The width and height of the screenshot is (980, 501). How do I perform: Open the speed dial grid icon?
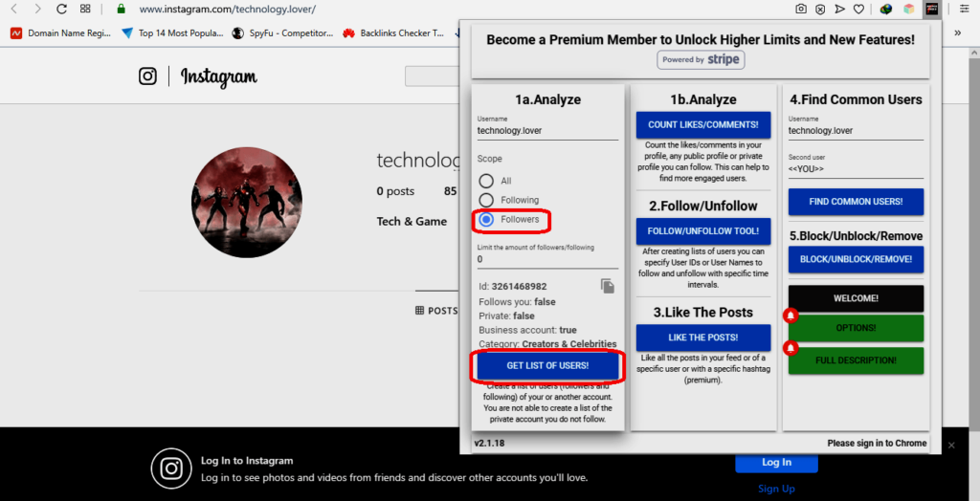pos(85,9)
